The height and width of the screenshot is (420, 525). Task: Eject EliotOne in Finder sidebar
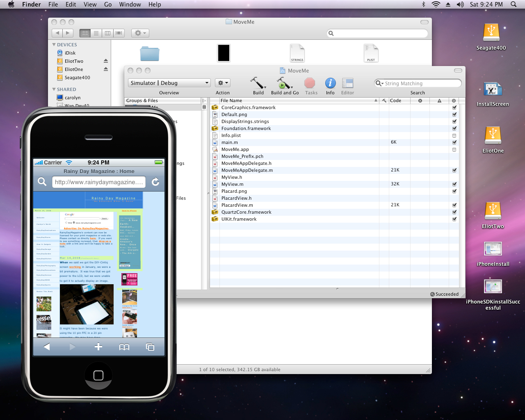(x=105, y=69)
